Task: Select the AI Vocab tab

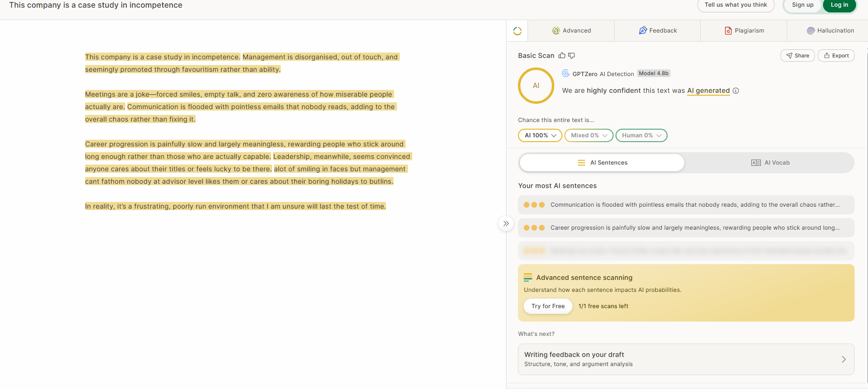Action: point(770,163)
